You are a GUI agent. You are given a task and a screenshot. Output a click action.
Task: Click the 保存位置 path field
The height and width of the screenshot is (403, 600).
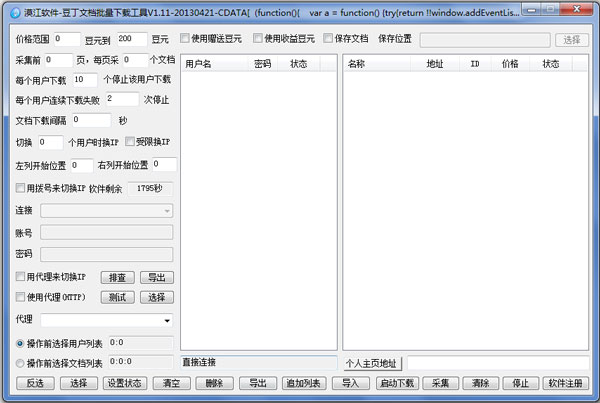485,40
